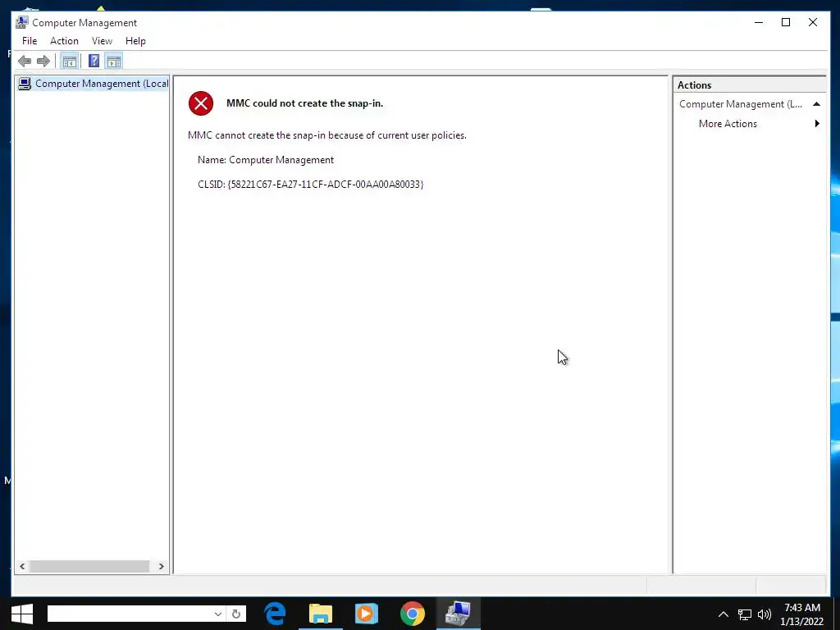Screen dimensions: 840x630
Task: Open Help from blue question-mark toolbar icon
Action: coord(94,61)
